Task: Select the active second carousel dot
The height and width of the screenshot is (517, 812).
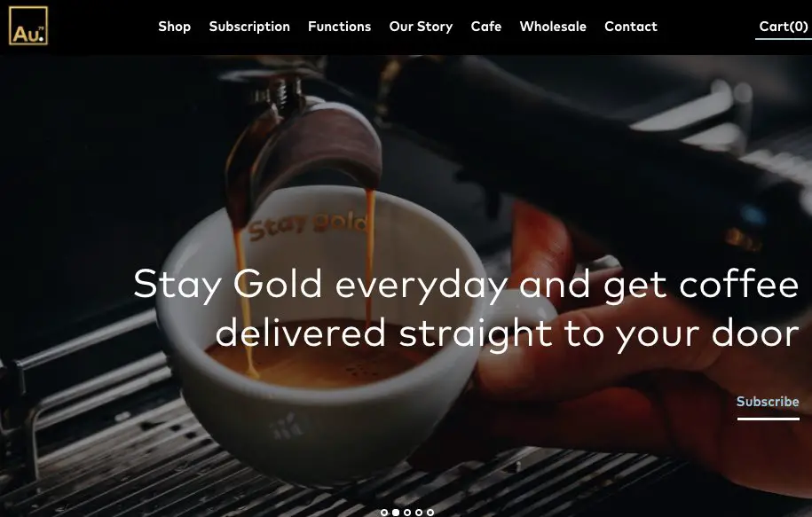Action: 396,513
